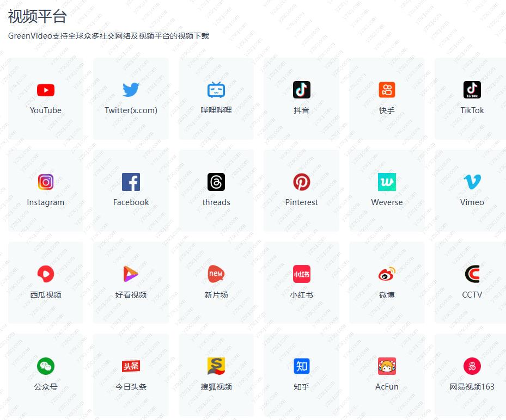Click the 微博 icon

[387, 274]
